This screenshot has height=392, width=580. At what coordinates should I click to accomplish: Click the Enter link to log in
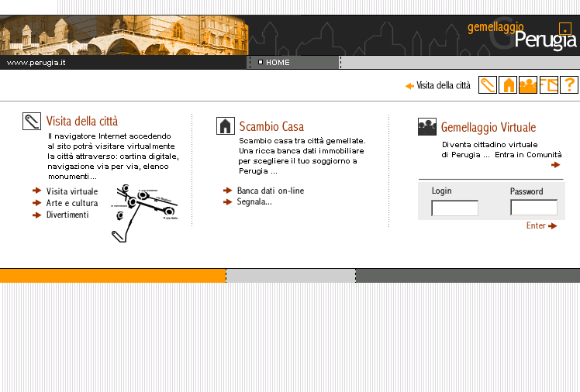click(x=536, y=225)
